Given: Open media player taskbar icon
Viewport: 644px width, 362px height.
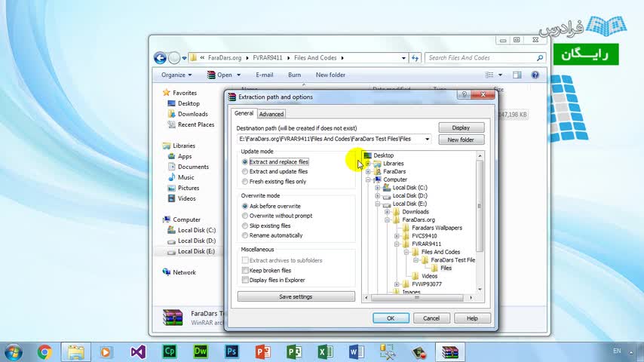Looking at the screenshot, I should pyautogui.click(x=106, y=352).
